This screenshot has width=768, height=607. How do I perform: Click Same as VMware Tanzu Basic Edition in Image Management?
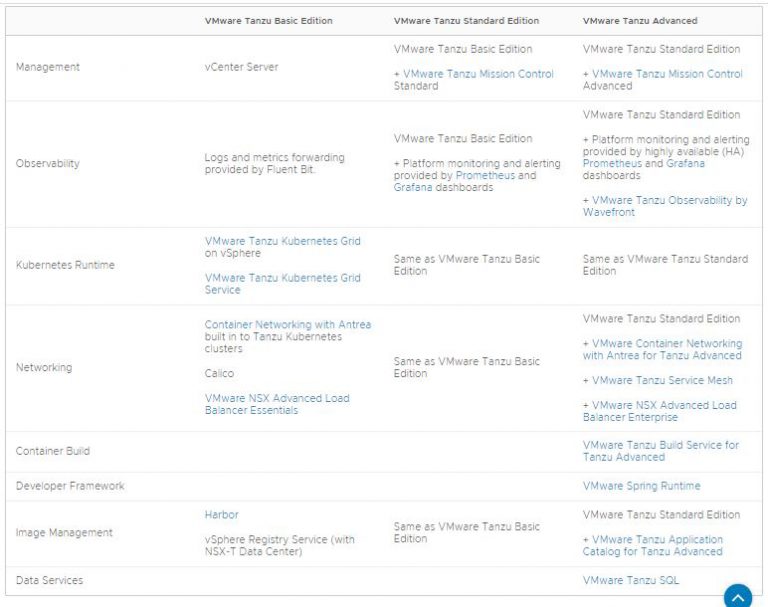pos(466,532)
